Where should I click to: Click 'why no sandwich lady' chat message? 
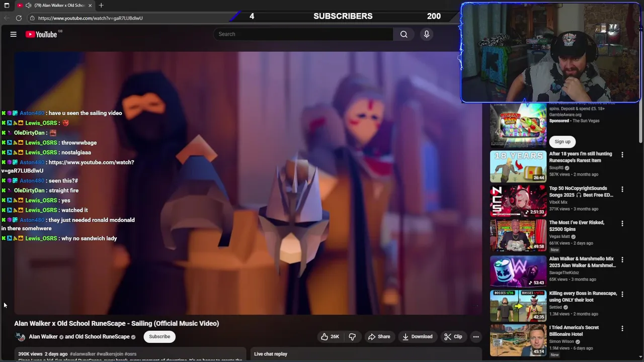89,238
